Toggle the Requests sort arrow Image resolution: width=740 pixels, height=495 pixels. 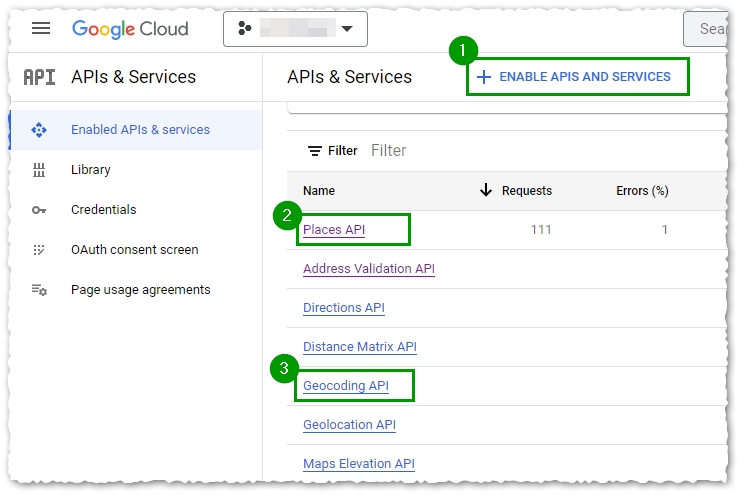click(x=486, y=190)
